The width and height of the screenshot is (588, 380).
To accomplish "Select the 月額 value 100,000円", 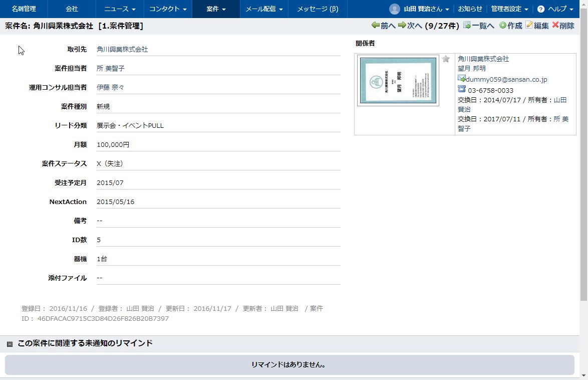I will click(x=113, y=144).
